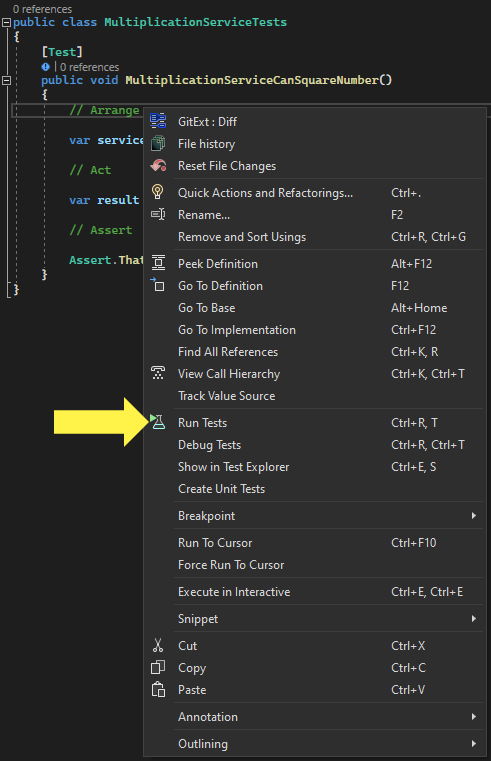Viewport: 491px width, 761px height.
Task: Choose Go To Base
Action: [314, 308]
